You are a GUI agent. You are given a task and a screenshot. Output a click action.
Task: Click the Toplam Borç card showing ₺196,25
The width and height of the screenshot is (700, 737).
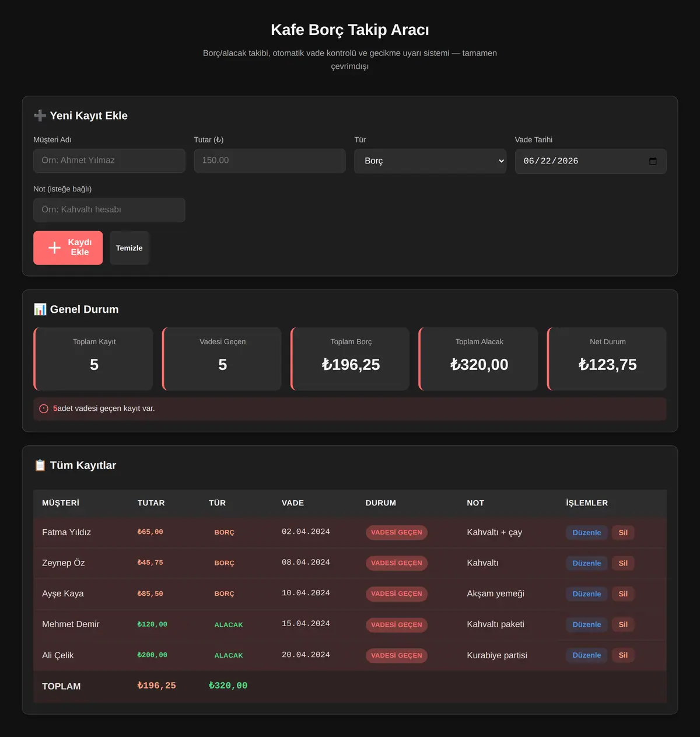tap(350, 359)
